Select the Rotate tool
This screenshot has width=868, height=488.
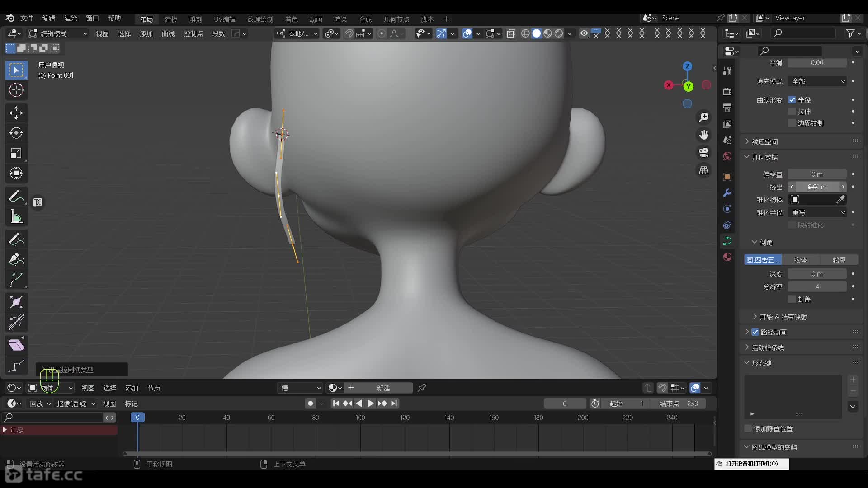pos(16,133)
